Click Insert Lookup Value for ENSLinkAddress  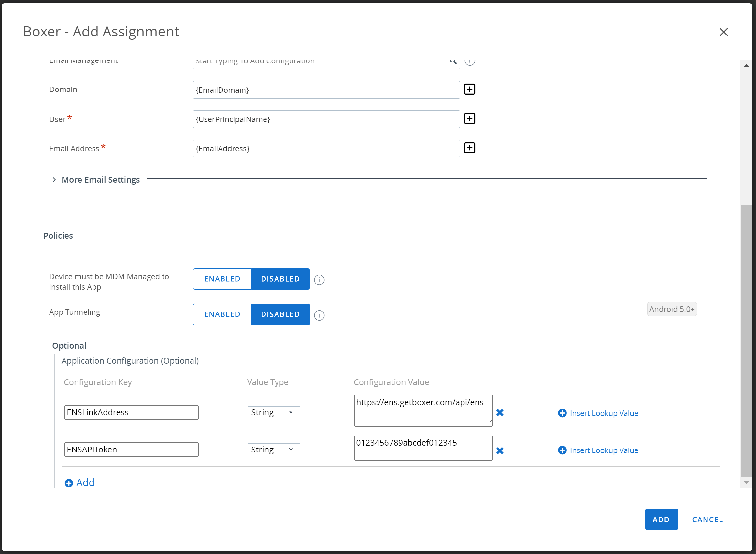[604, 413]
